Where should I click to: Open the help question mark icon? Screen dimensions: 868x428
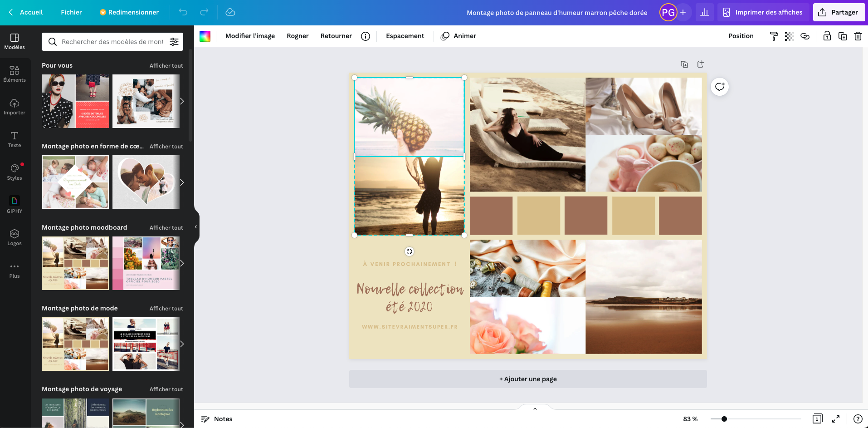click(x=858, y=419)
